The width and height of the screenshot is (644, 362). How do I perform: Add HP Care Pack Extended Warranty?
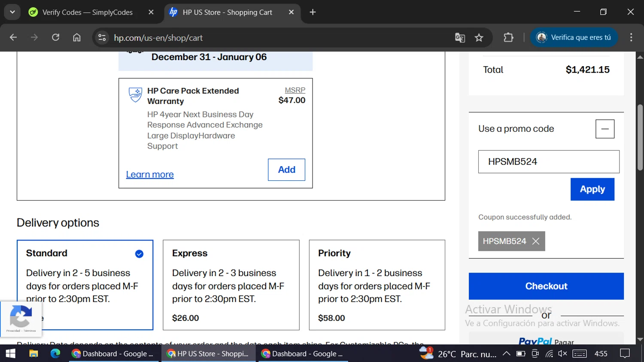[x=286, y=170]
